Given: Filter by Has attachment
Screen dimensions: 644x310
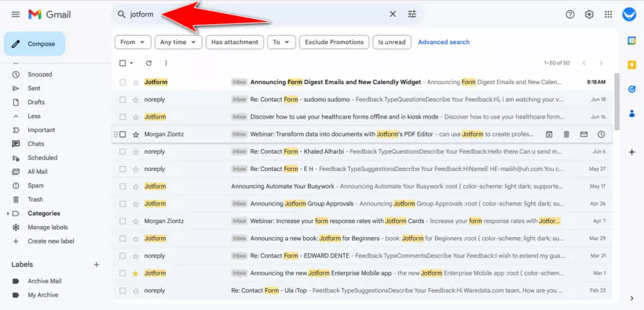Looking at the screenshot, I should point(235,42).
